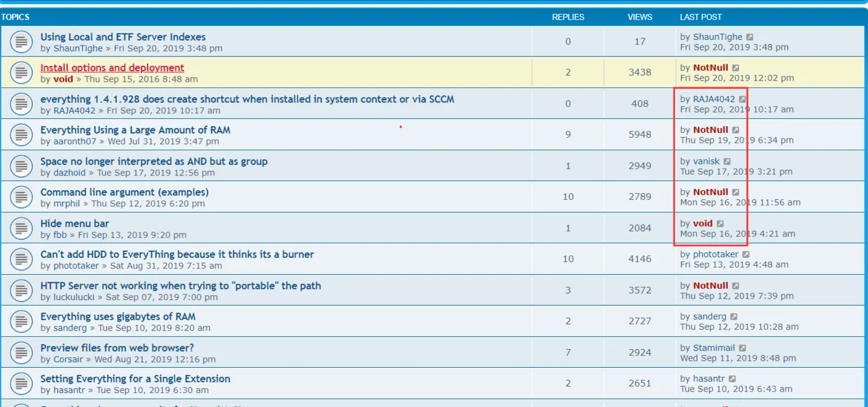Click the topic icon for "Setting Everything for a Single Extension"
Image resolution: width=868 pixels, height=407 pixels.
point(22,384)
